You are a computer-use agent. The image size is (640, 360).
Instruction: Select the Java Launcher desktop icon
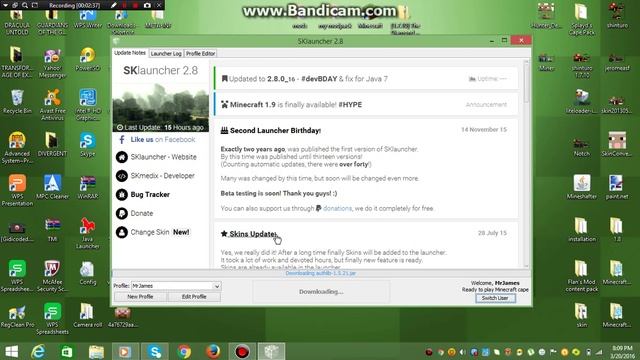coord(87,233)
